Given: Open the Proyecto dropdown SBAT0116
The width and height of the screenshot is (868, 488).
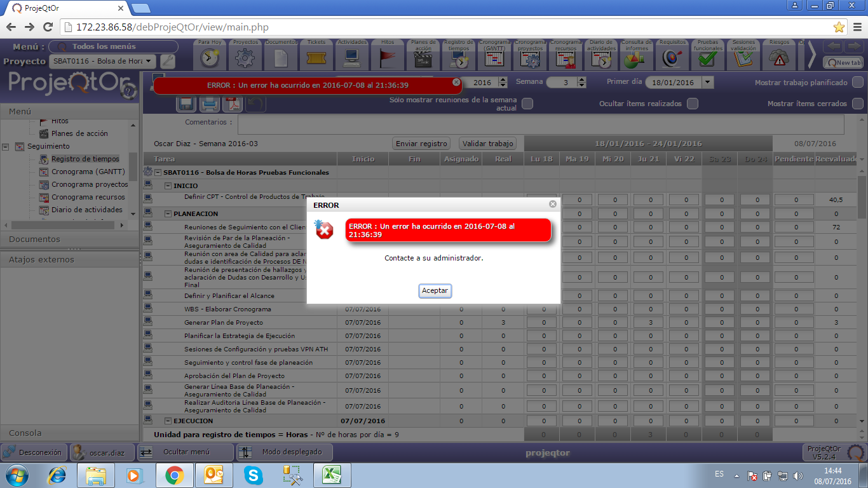Looking at the screenshot, I should pos(102,61).
